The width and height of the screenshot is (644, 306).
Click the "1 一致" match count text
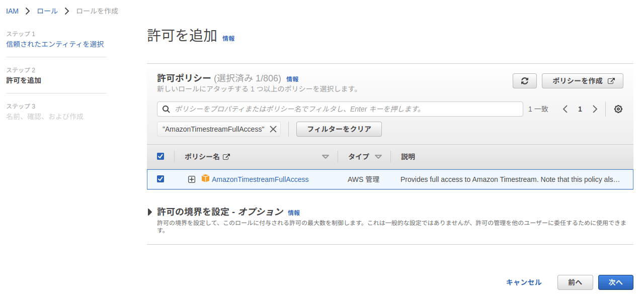(538, 109)
